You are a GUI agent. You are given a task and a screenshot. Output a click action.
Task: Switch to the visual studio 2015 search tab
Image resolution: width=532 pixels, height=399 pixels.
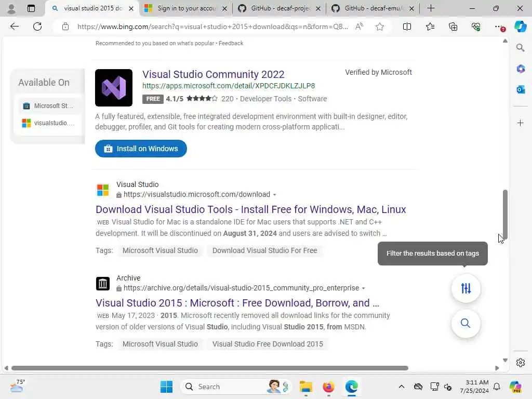click(91, 8)
